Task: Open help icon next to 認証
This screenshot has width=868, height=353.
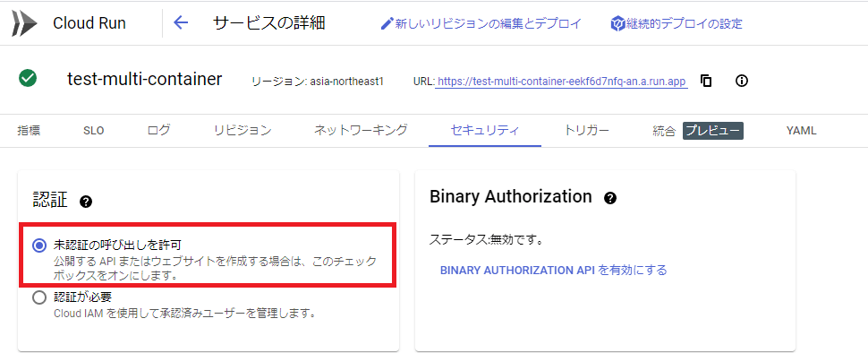Action: pyautogui.click(x=86, y=202)
